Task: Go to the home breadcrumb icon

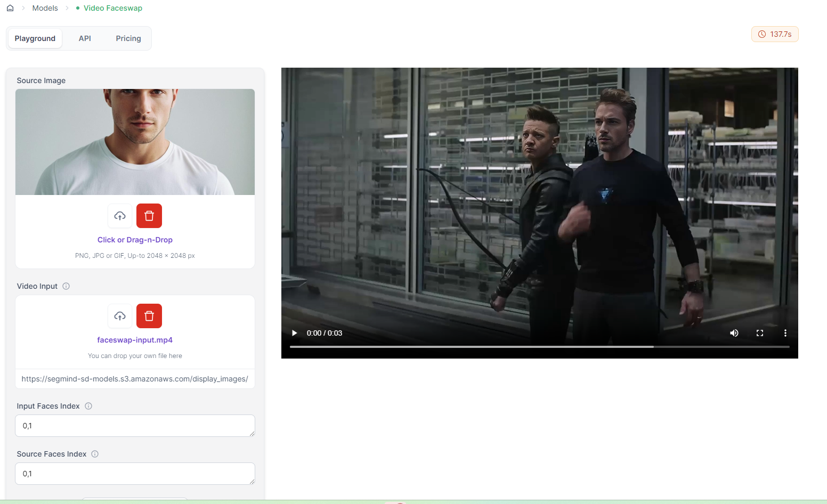Action: coord(10,8)
